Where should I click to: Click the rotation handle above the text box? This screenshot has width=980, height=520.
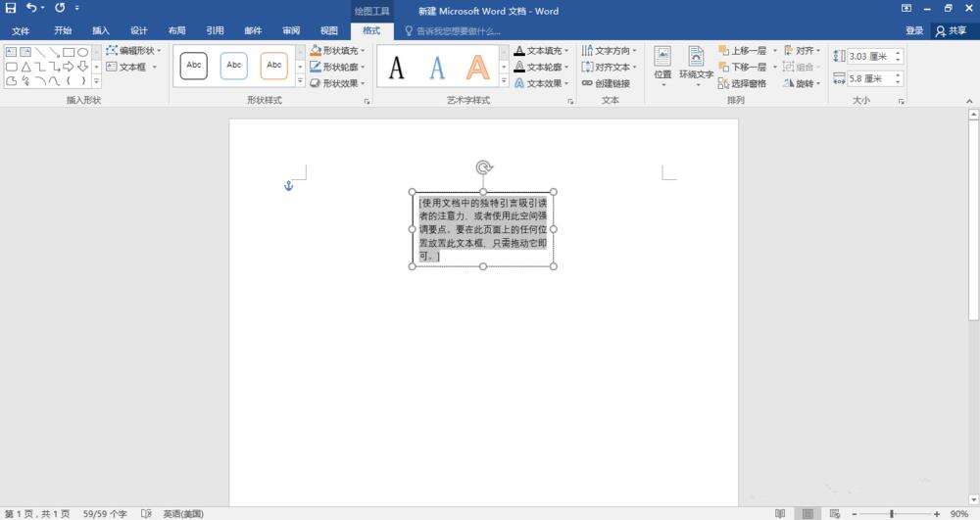484,167
